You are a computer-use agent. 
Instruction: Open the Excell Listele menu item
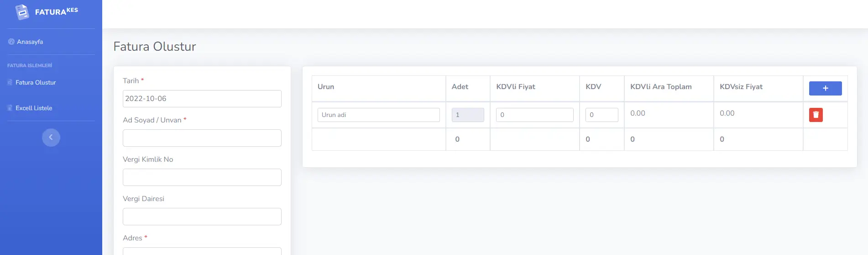34,108
